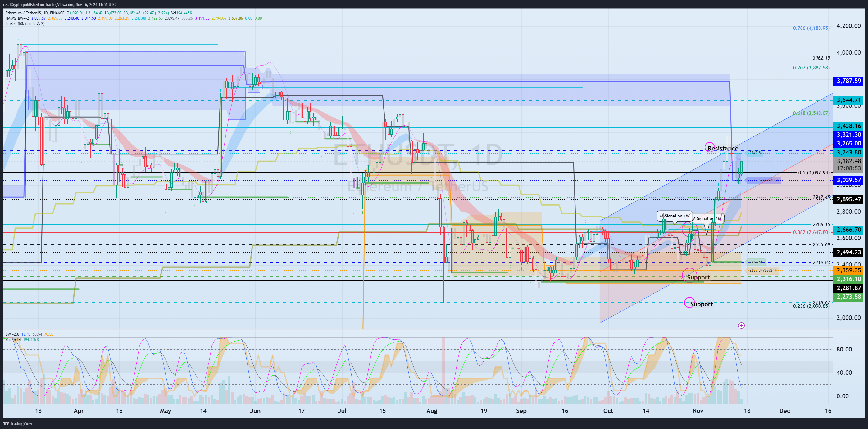The width and height of the screenshot is (868, 429).
Task: Click the 3962.19 horizontal line label
Action: pos(821,58)
